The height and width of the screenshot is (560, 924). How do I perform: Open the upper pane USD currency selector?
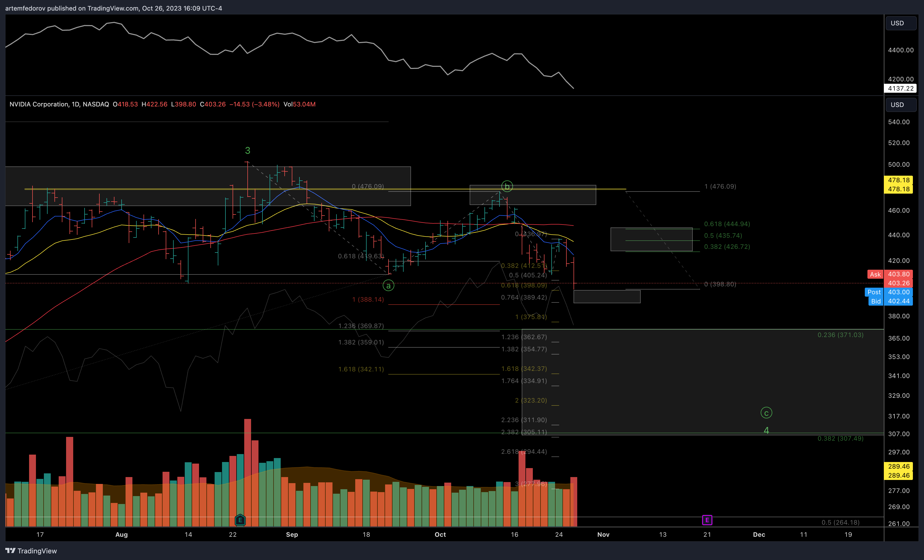coord(901,23)
